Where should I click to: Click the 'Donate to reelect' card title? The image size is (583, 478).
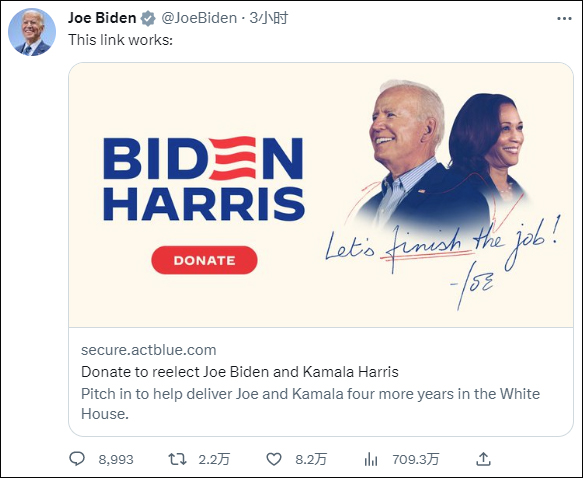click(x=240, y=372)
